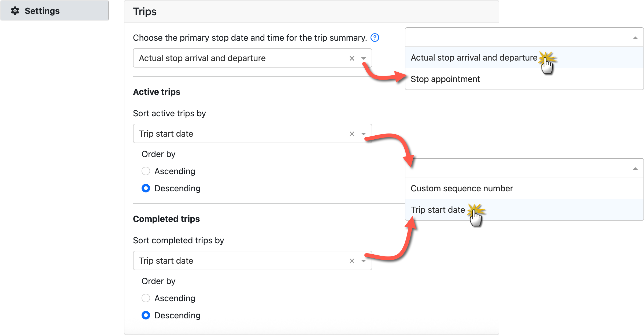Choose Trip start date in options list
Viewport: 644px width, 335px height.
pyautogui.click(x=438, y=210)
